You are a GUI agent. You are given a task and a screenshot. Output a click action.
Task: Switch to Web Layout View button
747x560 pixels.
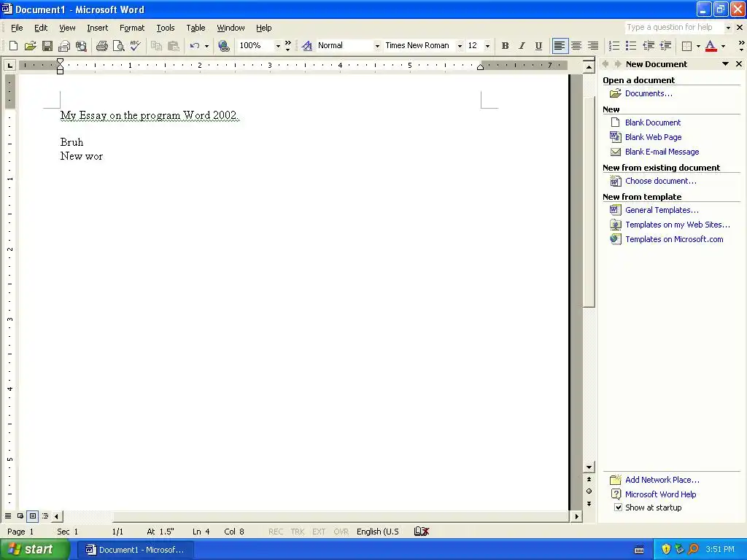(20, 516)
